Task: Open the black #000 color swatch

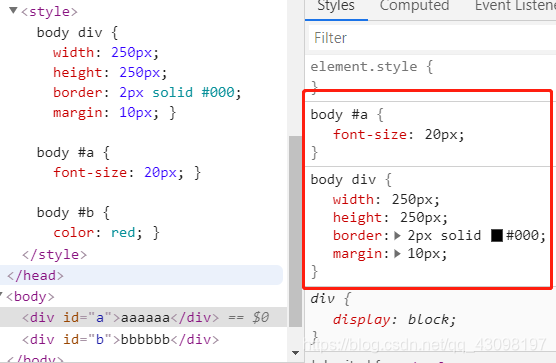Action: pyautogui.click(x=497, y=235)
